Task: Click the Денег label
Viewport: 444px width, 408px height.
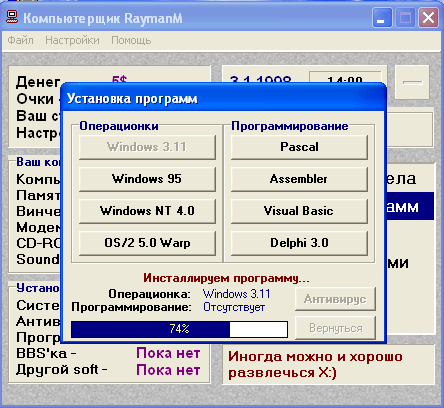Action: [38, 82]
